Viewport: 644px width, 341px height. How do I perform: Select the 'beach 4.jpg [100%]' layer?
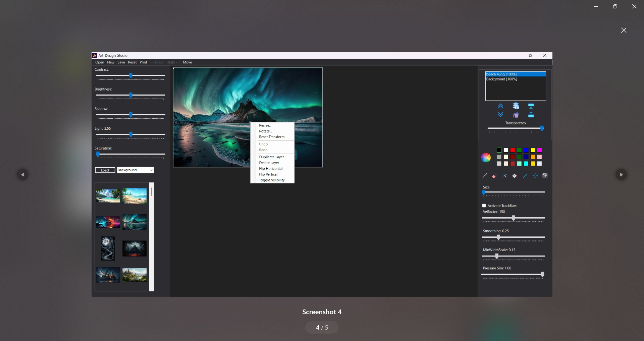pos(516,74)
